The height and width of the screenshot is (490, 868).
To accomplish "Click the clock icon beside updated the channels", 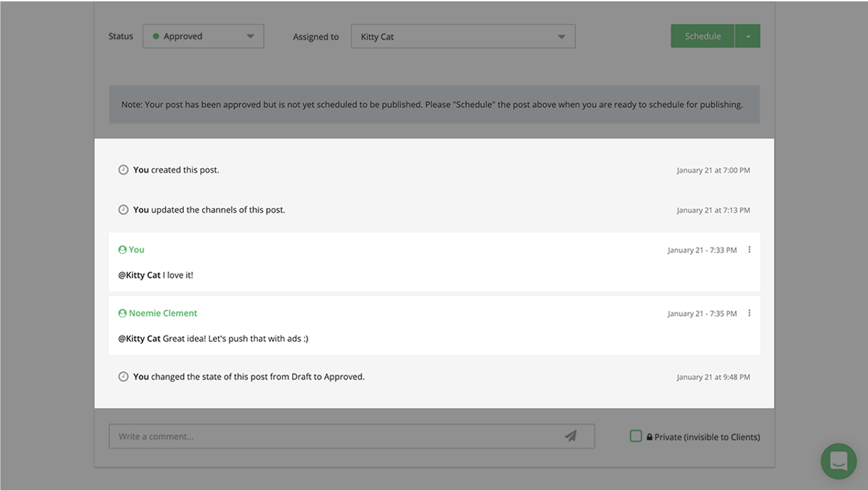I will 123,210.
